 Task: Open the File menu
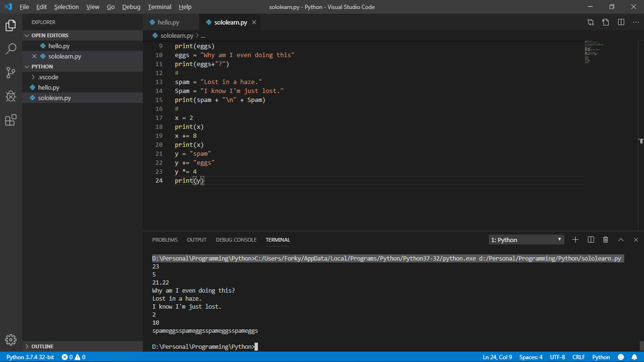point(25,7)
